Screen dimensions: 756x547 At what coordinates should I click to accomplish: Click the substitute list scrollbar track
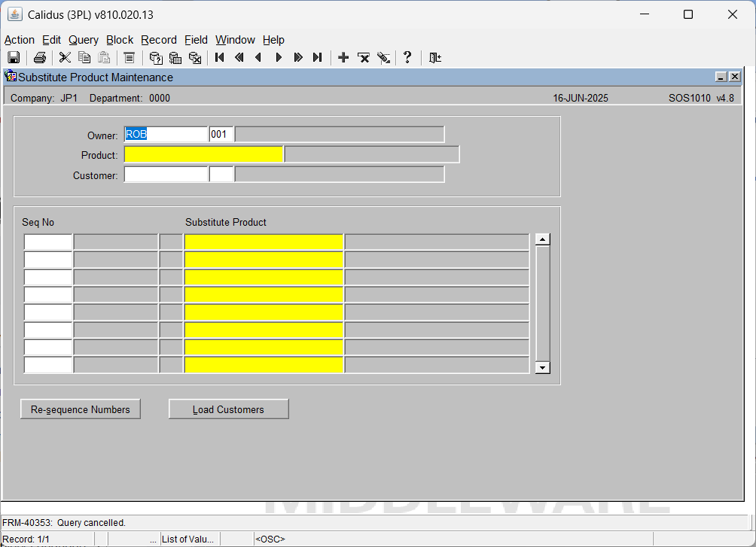[x=542, y=304]
